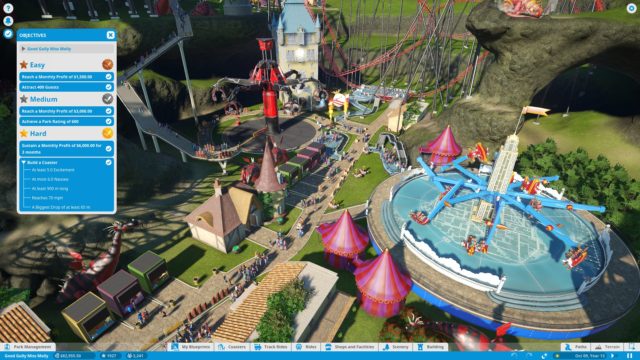640x360 pixels.
Task: Expand the scenario name row arrow
Action: (x=23, y=49)
